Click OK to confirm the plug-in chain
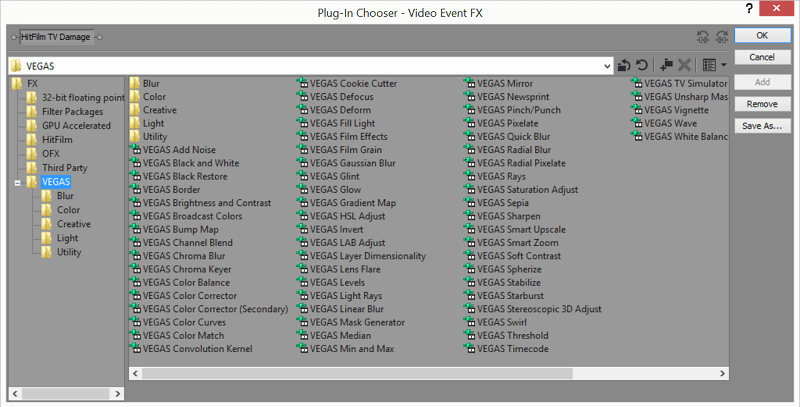 click(762, 35)
